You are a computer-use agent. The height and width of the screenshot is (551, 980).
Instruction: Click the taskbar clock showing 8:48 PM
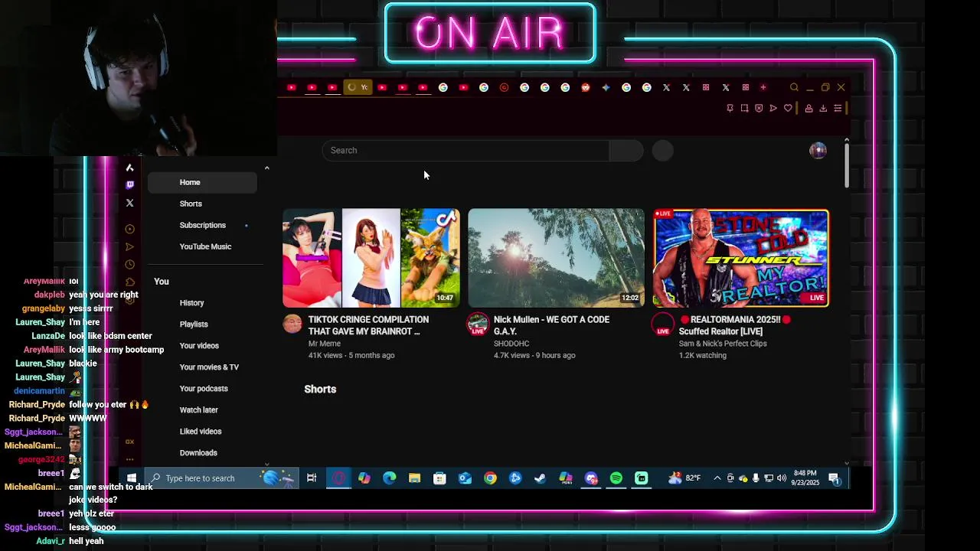coord(805,478)
